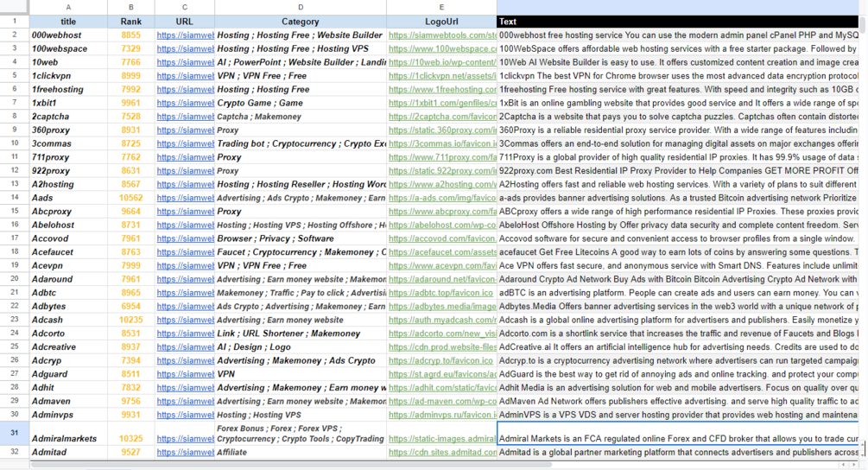Click the vertical scrollbar thumb

tap(863, 25)
